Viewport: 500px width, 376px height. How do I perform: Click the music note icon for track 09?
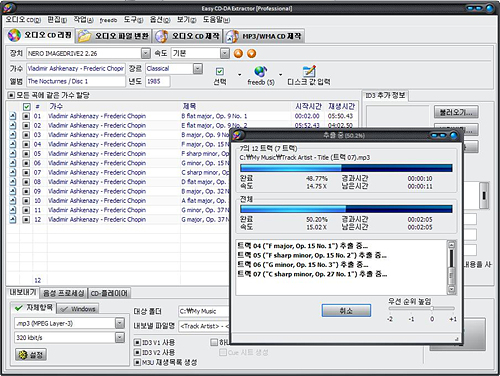pos(13,191)
